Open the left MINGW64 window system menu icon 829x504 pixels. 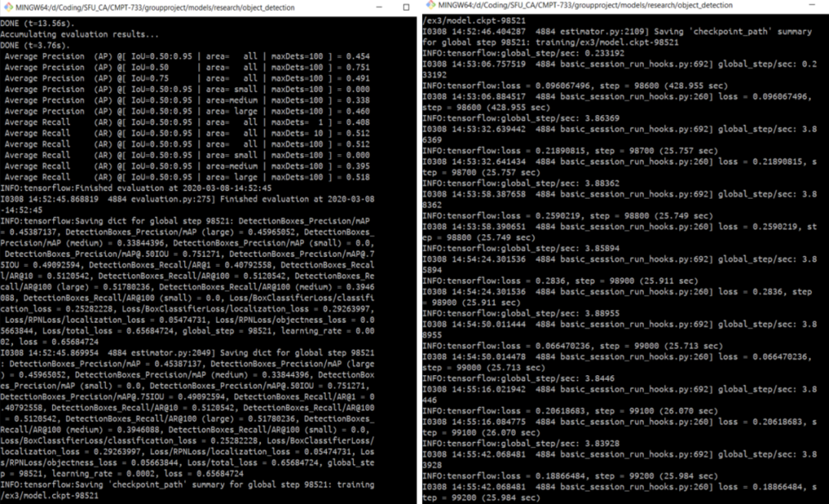point(8,8)
